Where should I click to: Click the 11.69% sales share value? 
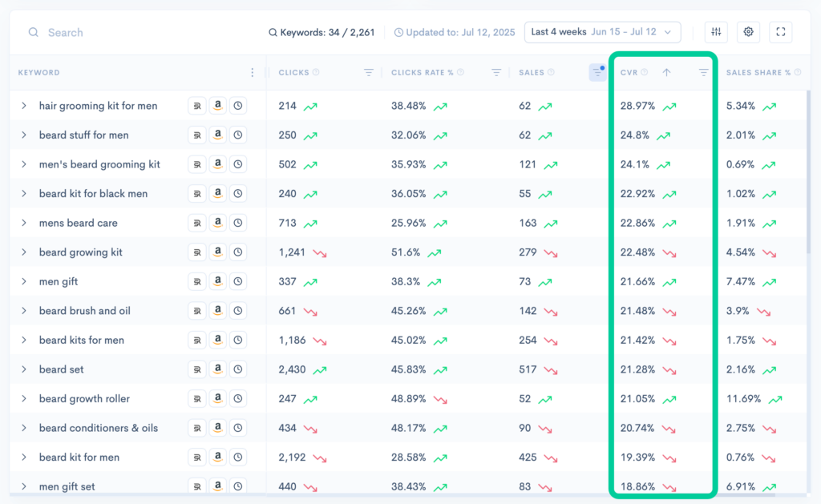[743, 399]
